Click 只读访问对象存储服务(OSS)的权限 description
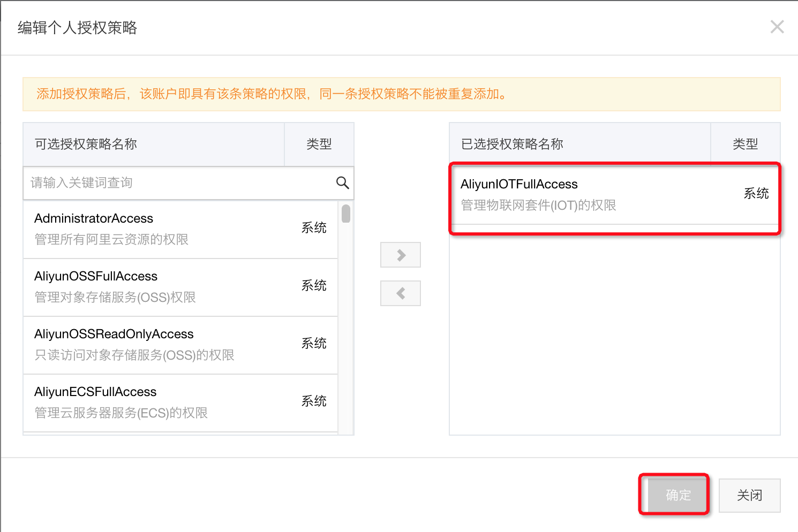Image resolution: width=798 pixels, height=532 pixels. (x=134, y=355)
